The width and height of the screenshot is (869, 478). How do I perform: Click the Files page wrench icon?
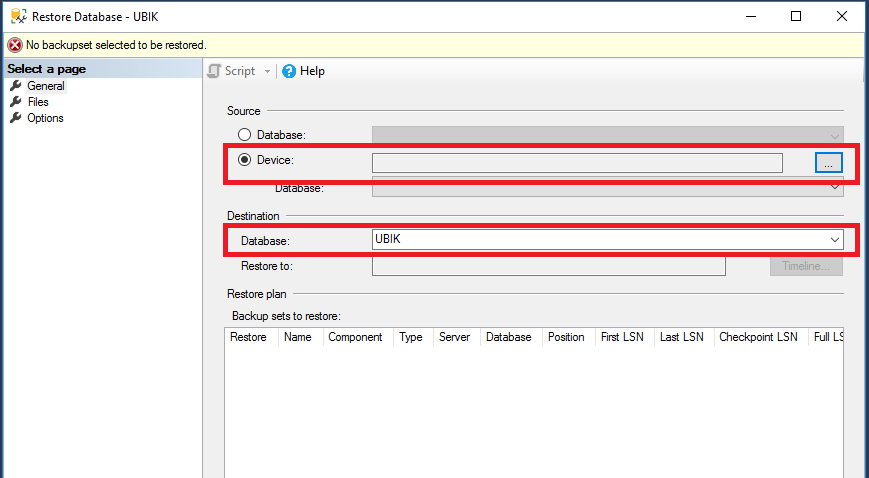coord(15,102)
